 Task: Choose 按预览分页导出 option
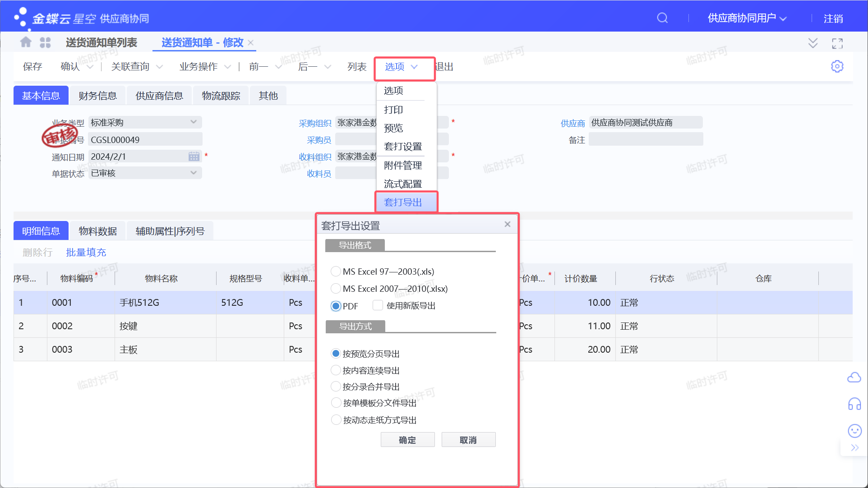[336, 354]
